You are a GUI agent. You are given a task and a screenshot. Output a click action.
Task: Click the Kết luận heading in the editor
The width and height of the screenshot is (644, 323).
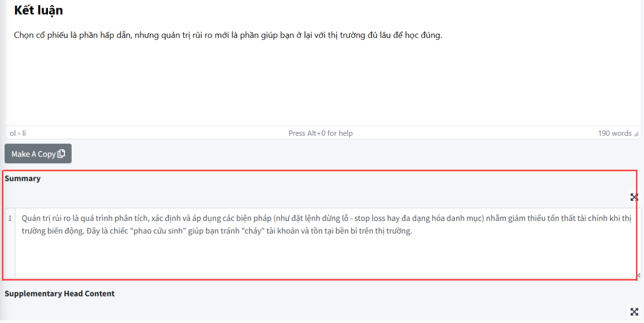pyautogui.click(x=39, y=10)
